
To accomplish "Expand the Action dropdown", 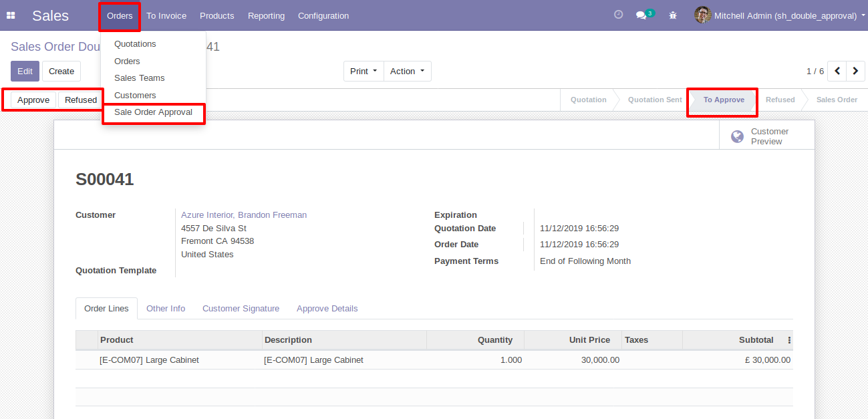I will pos(407,71).
